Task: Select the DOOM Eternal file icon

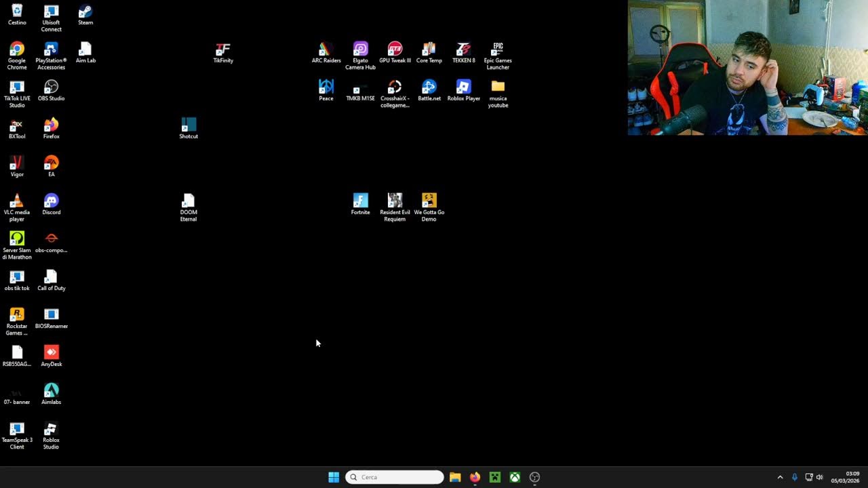Action: (x=189, y=207)
